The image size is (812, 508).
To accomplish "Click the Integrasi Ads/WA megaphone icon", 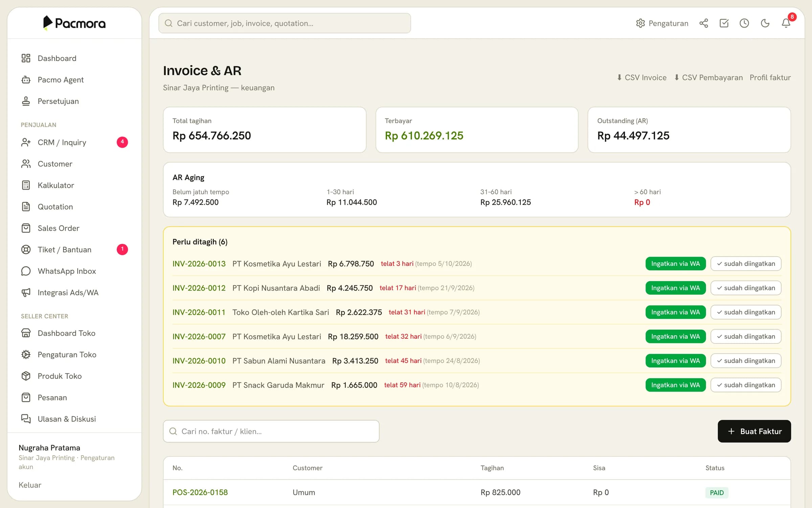I will [x=26, y=293].
